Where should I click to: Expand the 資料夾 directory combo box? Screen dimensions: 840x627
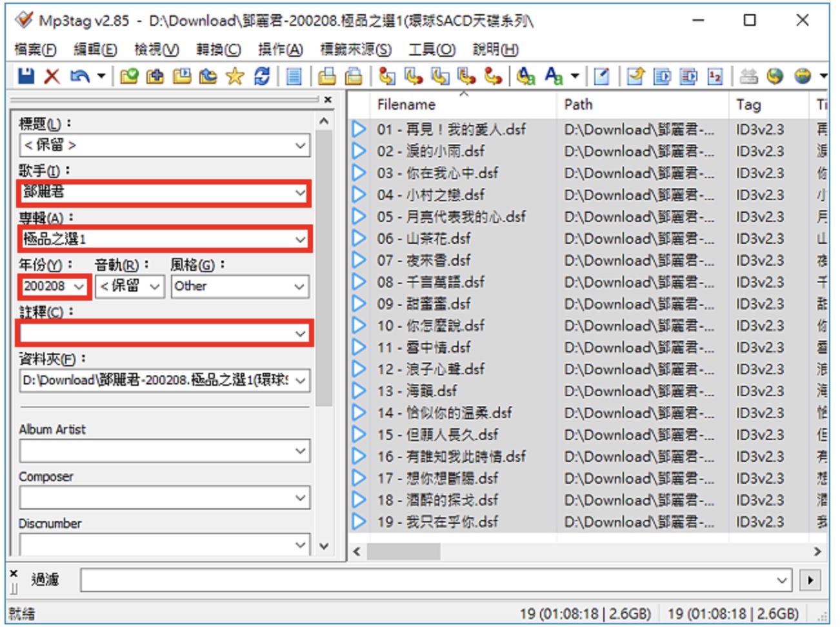click(x=300, y=380)
